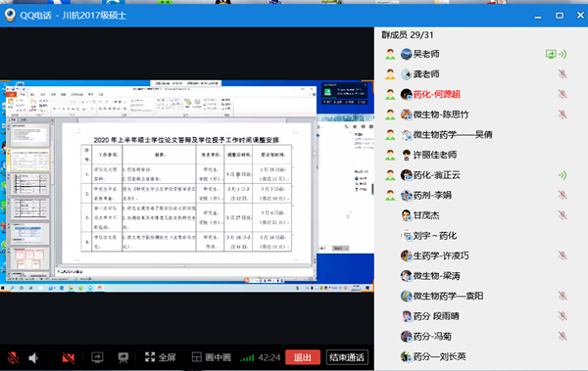Click the 结束通话 button
The height and width of the screenshot is (371, 588).
[347, 357]
